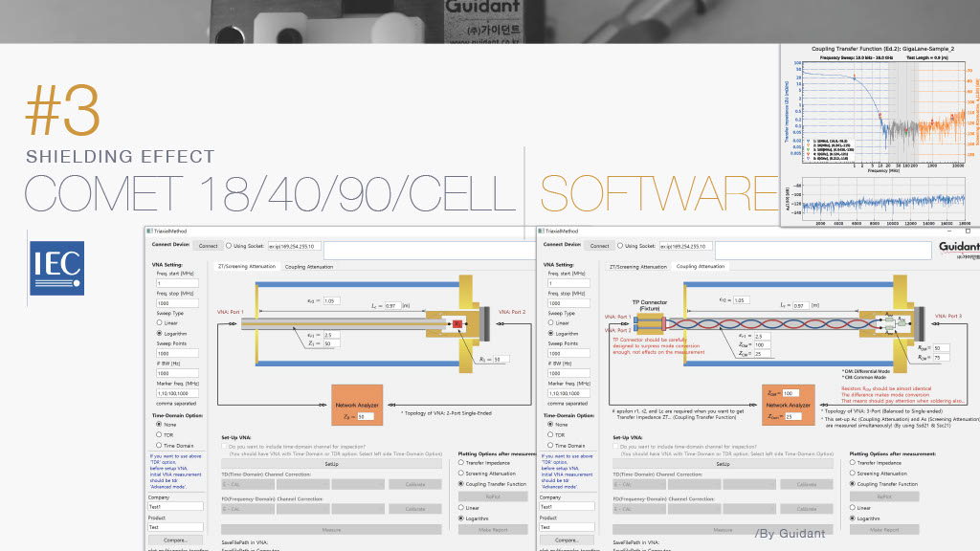This screenshot has height=551, width=980.
Task: Click the left TriaxialMethod window title icon
Action: (x=150, y=231)
